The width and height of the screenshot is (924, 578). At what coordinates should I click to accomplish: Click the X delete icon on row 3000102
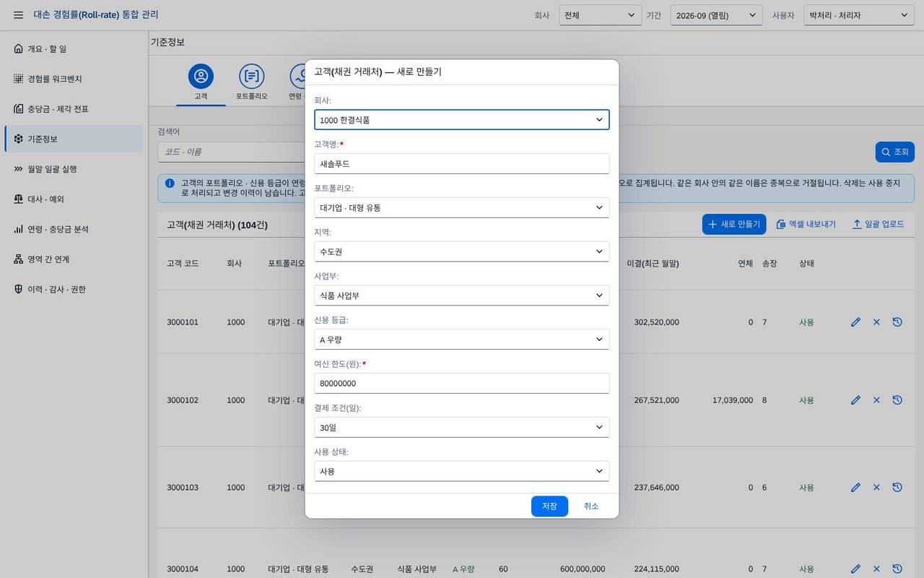pos(876,400)
